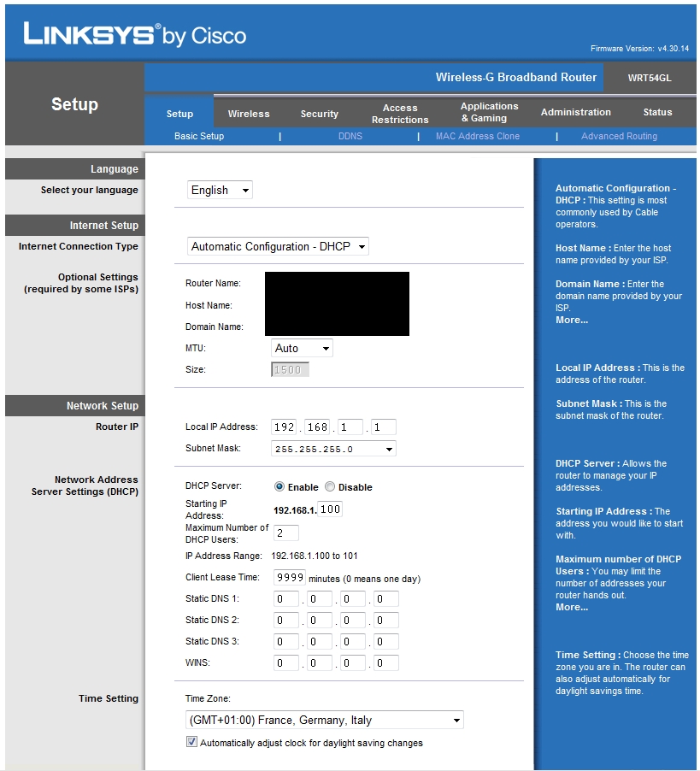Go to Applications & Gaming tab
Viewport: 700px width, 771px height.
point(489,112)
